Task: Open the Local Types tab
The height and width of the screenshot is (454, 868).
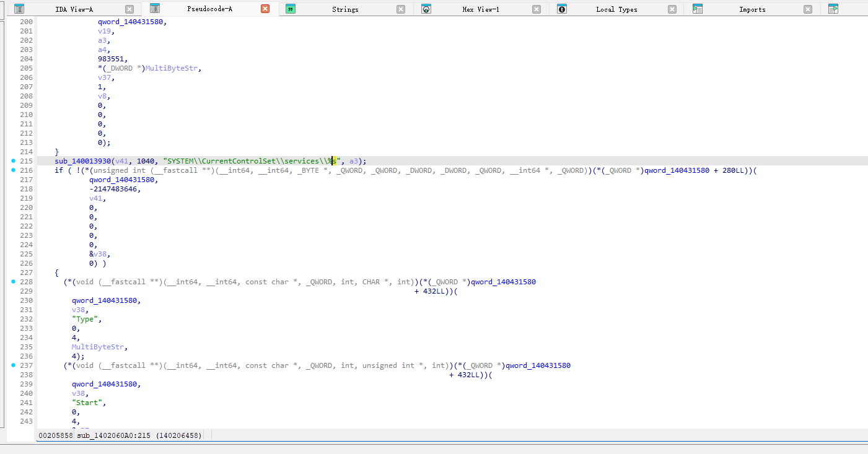Action: coord(616,9)
